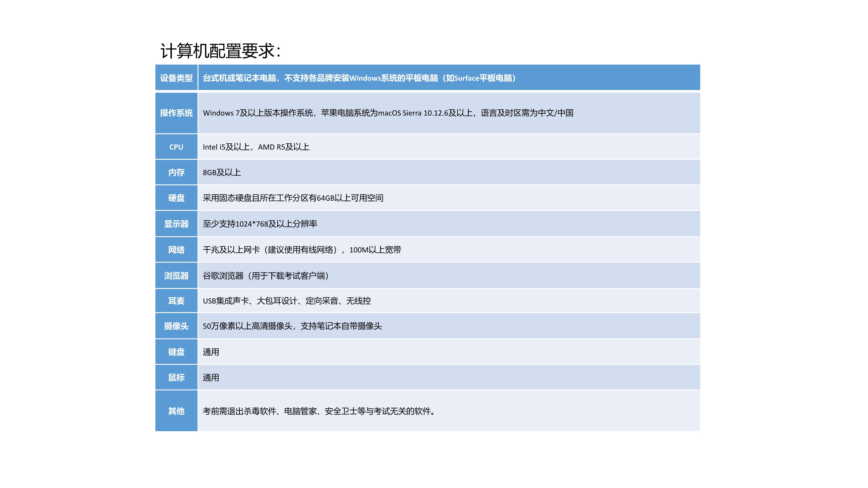
Task: Click the 至少支持1024*768 resolution text
Action: pos(260,224)
